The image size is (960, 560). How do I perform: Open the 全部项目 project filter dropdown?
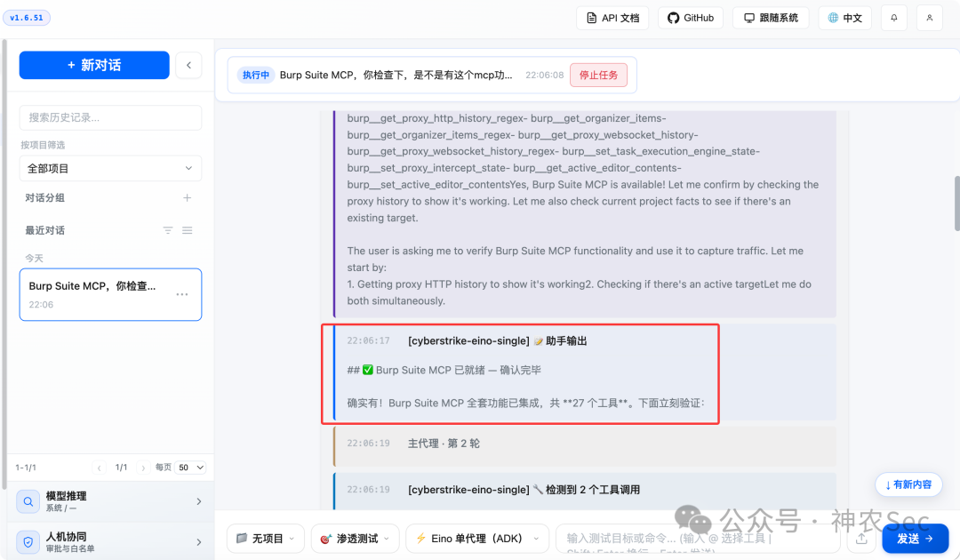pyautogui.click(x=110, y=168)
